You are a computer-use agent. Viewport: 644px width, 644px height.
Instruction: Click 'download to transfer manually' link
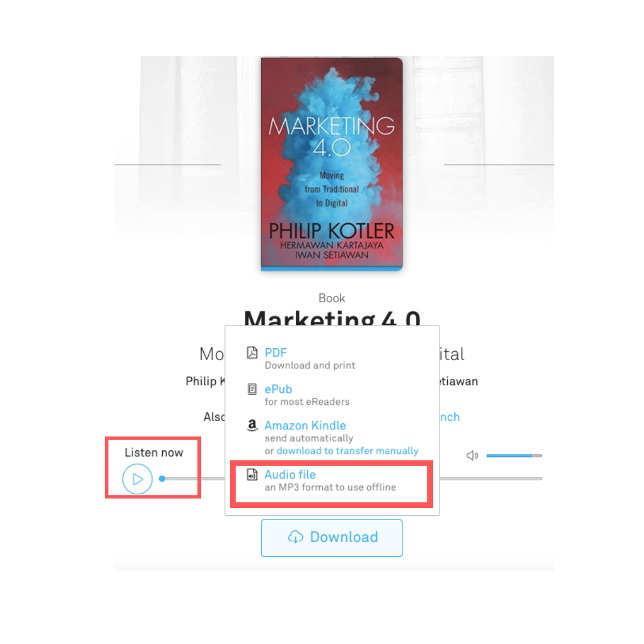[347, 451]
